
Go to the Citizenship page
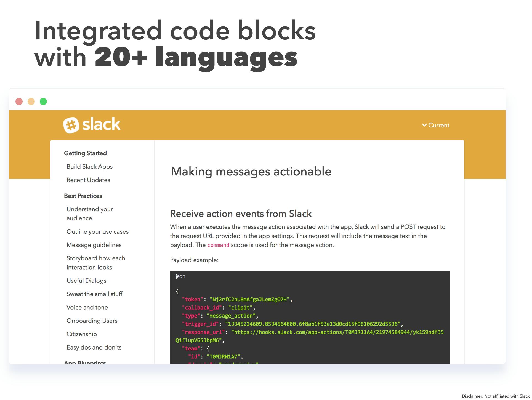pyautogui.click(x=82, y=334)
